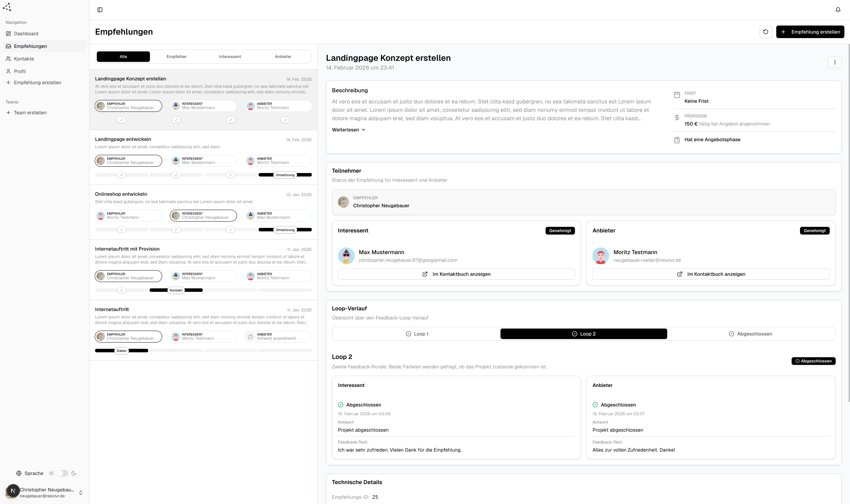Select the sun icon for light theme
The width and height of the screenshot is (850, 504).
coord(51,473)
